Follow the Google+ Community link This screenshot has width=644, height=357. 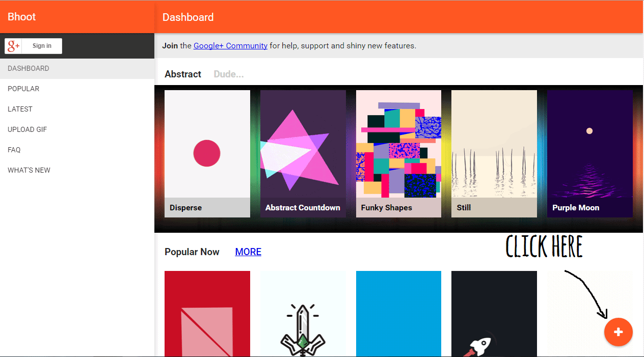coord(230,46)
